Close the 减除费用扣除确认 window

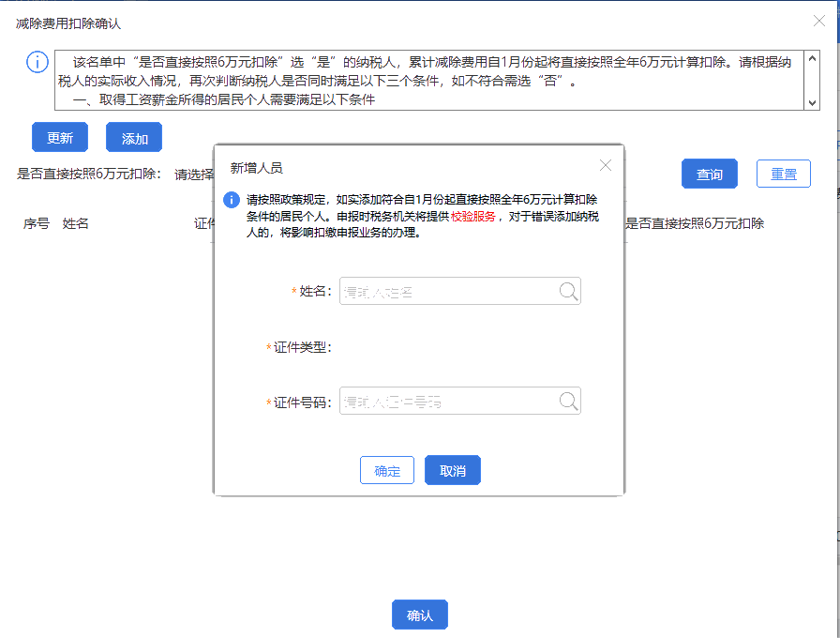[x=818, y=21]
